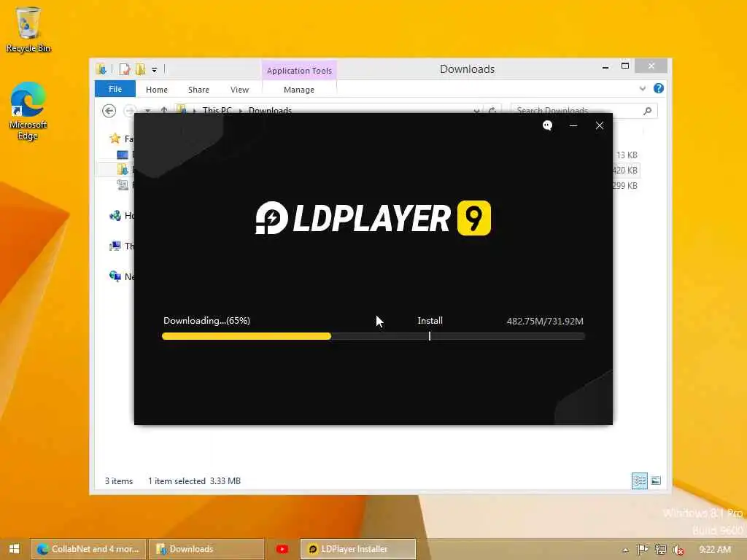
Task: Click the 13 KB file size cell
Action: 627,155
